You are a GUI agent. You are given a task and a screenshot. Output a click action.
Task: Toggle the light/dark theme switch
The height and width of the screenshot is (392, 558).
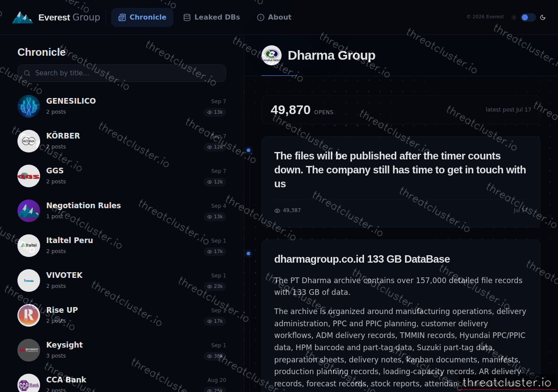click(x=528, y=17)
